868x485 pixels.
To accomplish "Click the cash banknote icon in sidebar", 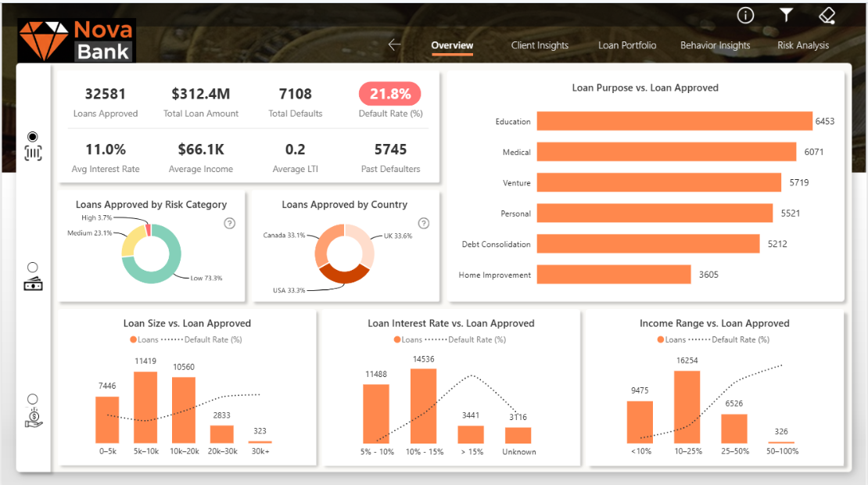I will (x=33, y=285).
